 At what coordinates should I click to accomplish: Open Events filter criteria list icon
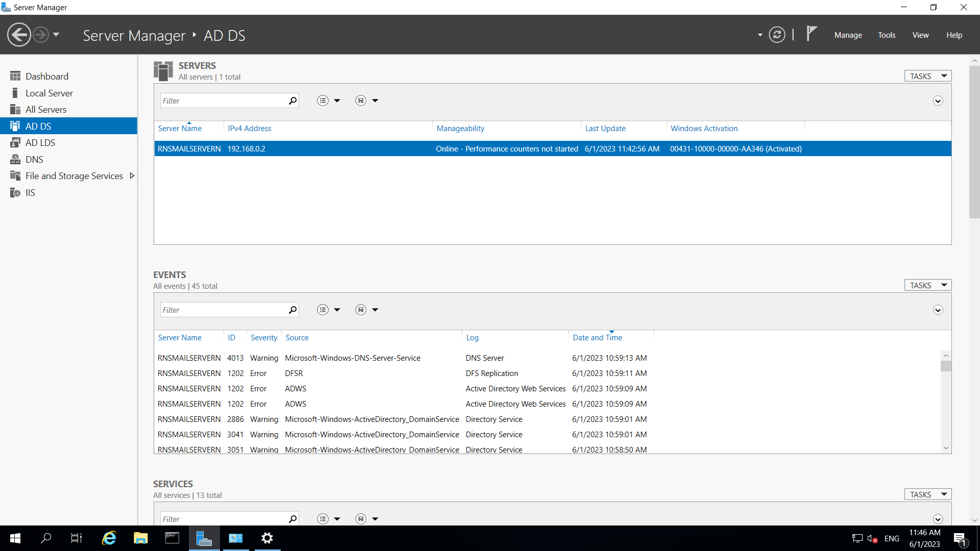[x=323, y=310]
